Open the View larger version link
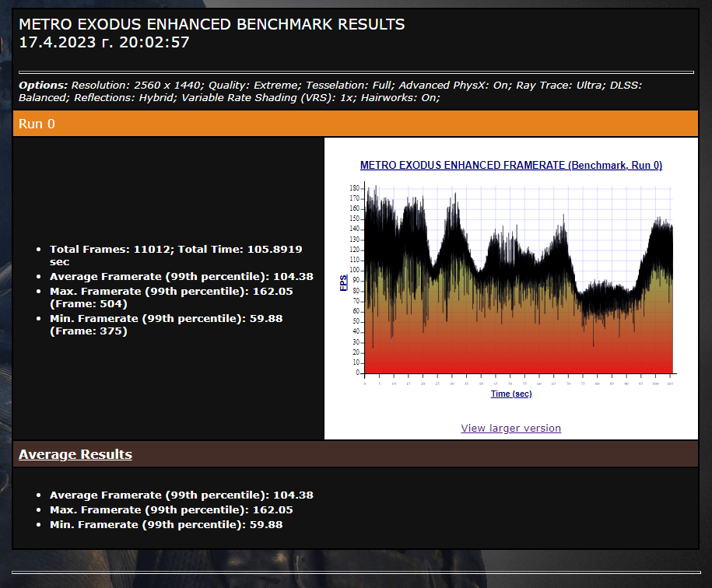This screenshot has height=588, width=712. pos(510,429)
